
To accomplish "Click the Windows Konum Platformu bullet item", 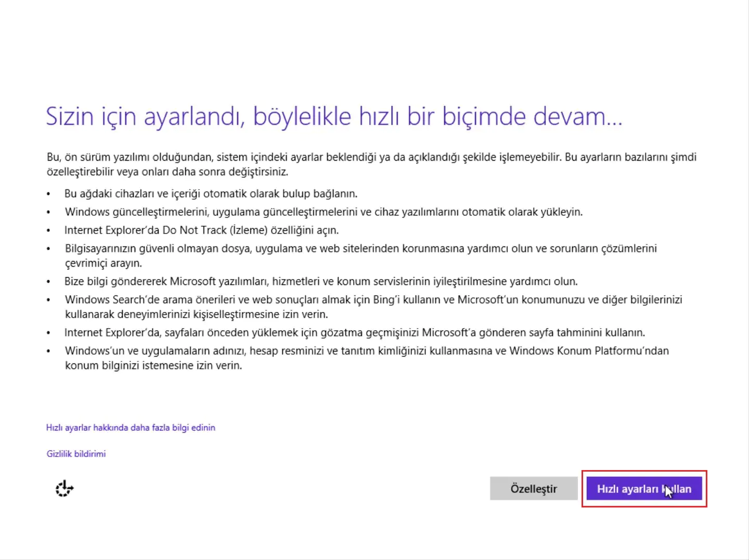I will point(366,351).
